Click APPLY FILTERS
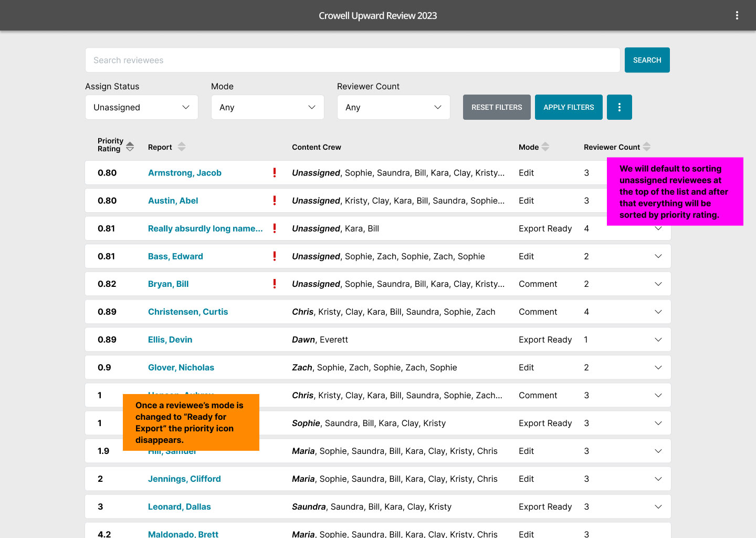The width and height of the screenshot is (756, 538). [569, 107]
